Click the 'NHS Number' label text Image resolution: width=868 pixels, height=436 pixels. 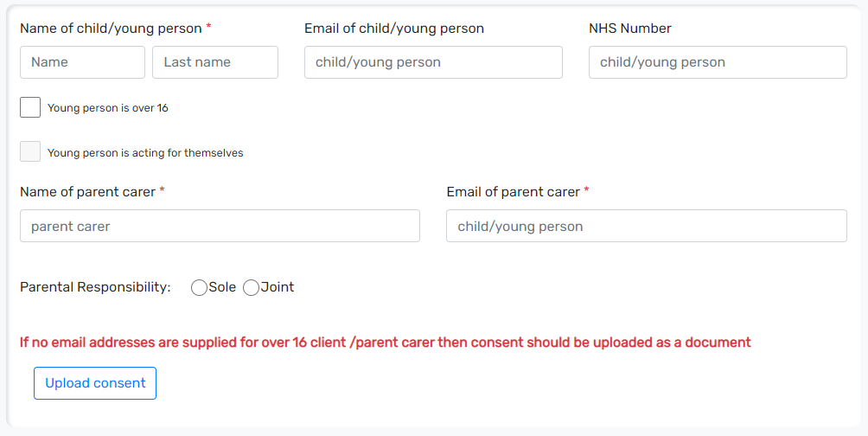click(629, 29)
